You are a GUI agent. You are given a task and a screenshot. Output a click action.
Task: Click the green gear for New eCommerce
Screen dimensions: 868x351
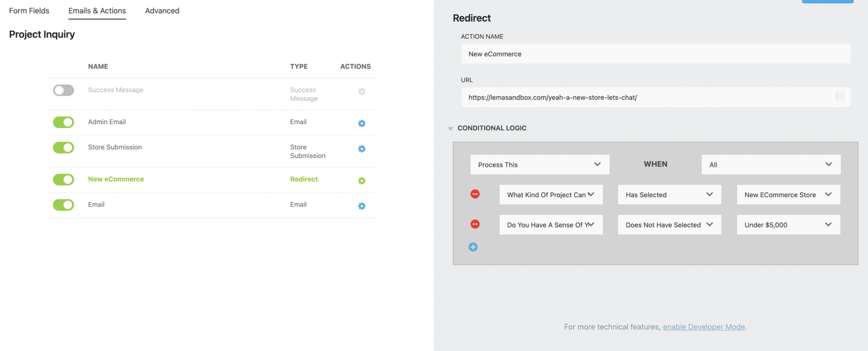click(x=362, y=181)
